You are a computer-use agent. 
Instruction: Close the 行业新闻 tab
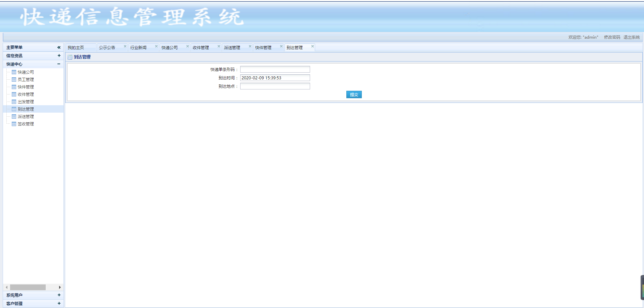156,46
